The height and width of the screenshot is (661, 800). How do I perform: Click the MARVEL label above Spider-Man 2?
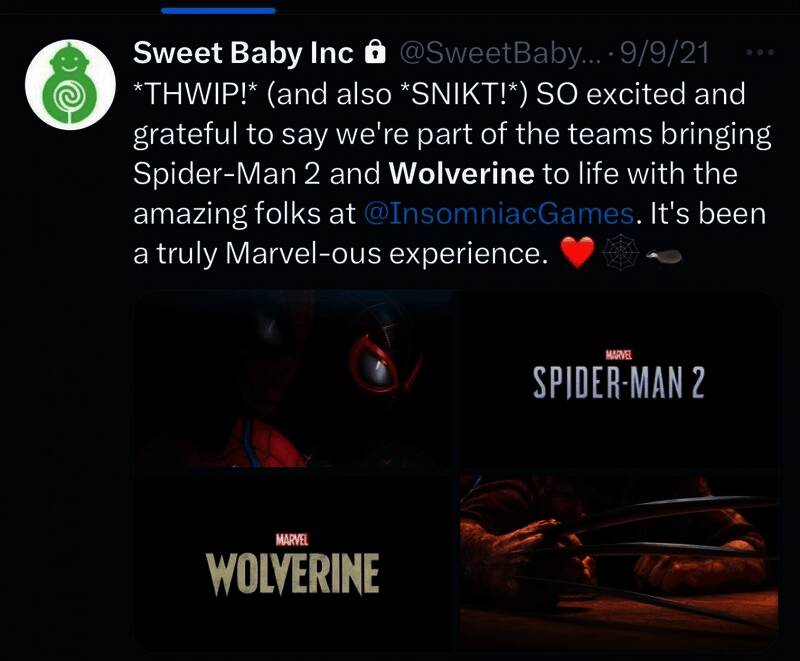click(618, 353)
